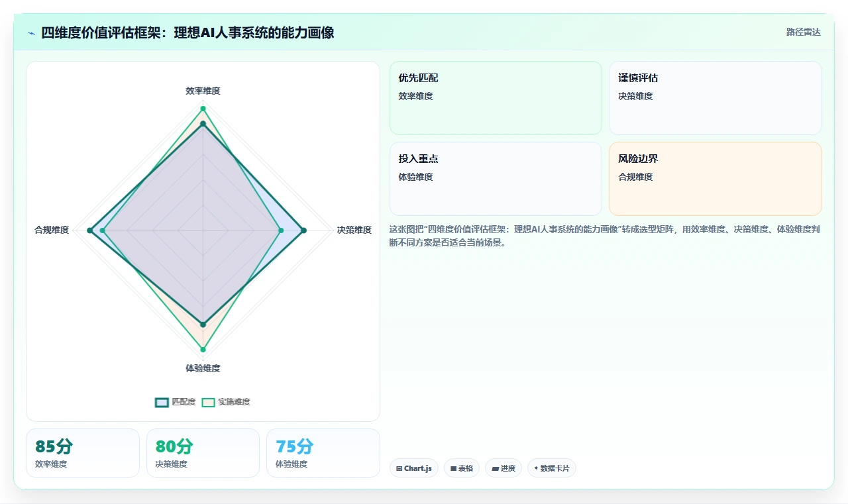Click 体验维度 in the 投入重点 card

click(415, 177)
